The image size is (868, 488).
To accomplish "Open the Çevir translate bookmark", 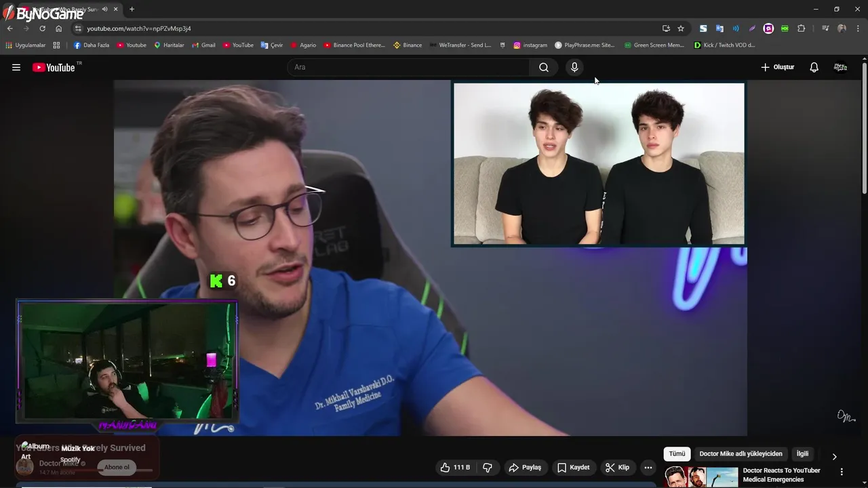I will pos(272,45).
